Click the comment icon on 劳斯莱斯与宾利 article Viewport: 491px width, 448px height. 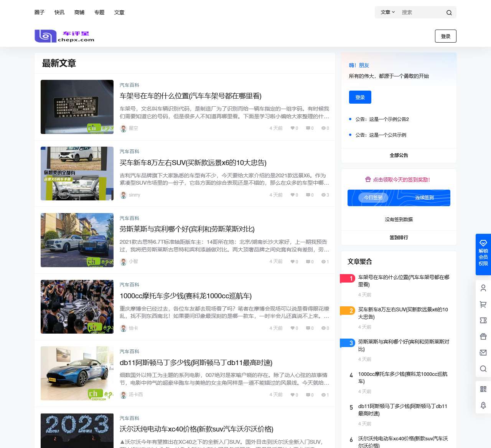(308, 261)
